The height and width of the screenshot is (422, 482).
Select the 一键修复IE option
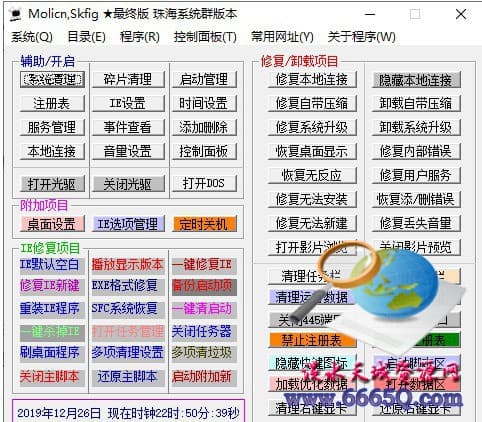point(202,265)
